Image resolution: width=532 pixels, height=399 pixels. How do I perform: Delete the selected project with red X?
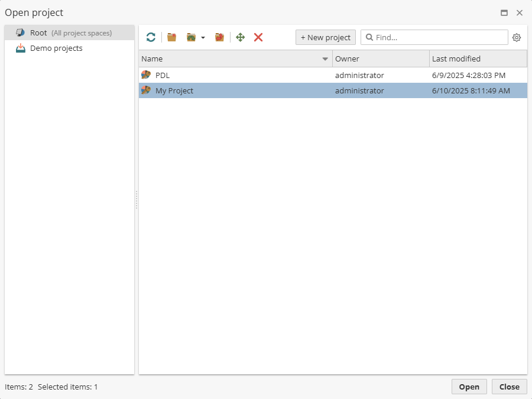(258, 37)
